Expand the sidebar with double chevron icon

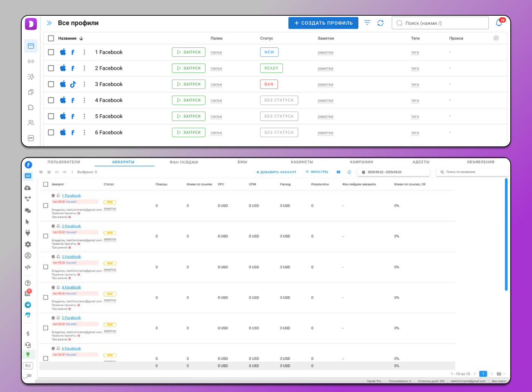[49, 23]
